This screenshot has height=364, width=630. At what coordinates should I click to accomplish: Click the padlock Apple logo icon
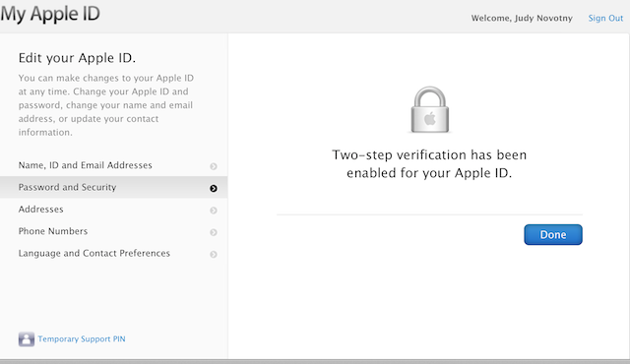pos(430,109)
